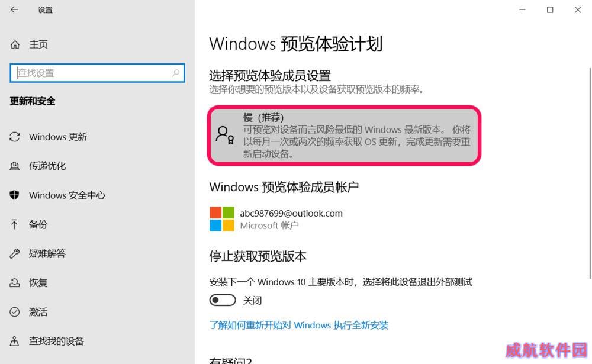Select the 恢复 recovery icon
Screen dimensions: 592x364
pyautogui.click(x=15, y=282)
